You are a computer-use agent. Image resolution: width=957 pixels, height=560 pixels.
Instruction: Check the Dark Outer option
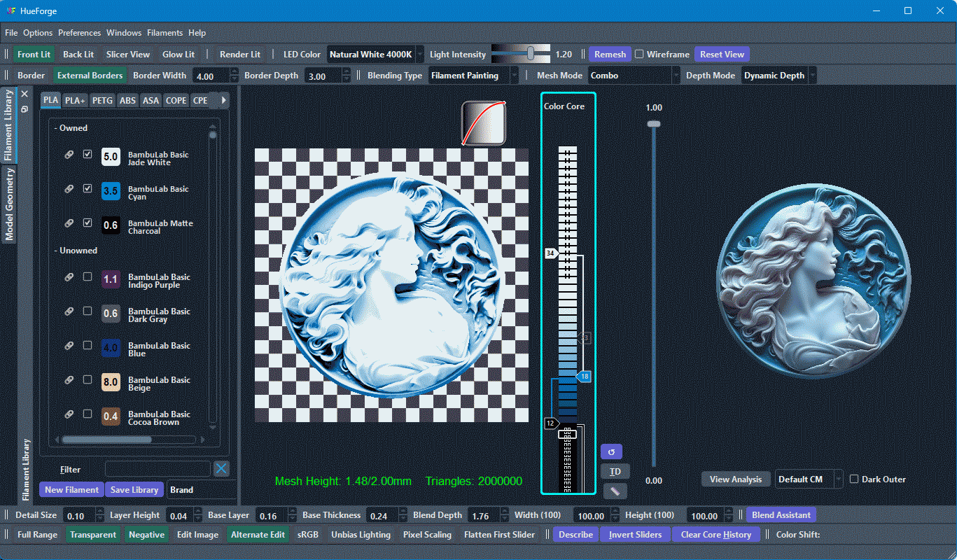(854, 479)
